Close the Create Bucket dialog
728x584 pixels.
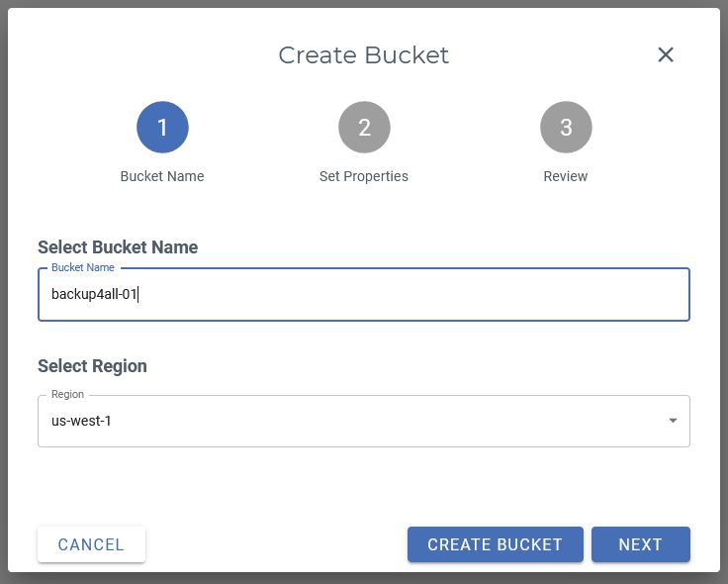click(666, 54)
